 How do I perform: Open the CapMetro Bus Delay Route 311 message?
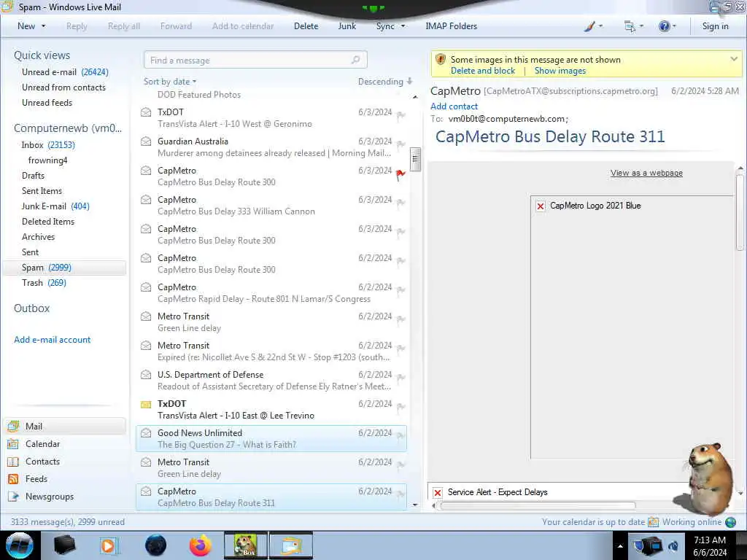pyautogui.click(x=271, y=497)
